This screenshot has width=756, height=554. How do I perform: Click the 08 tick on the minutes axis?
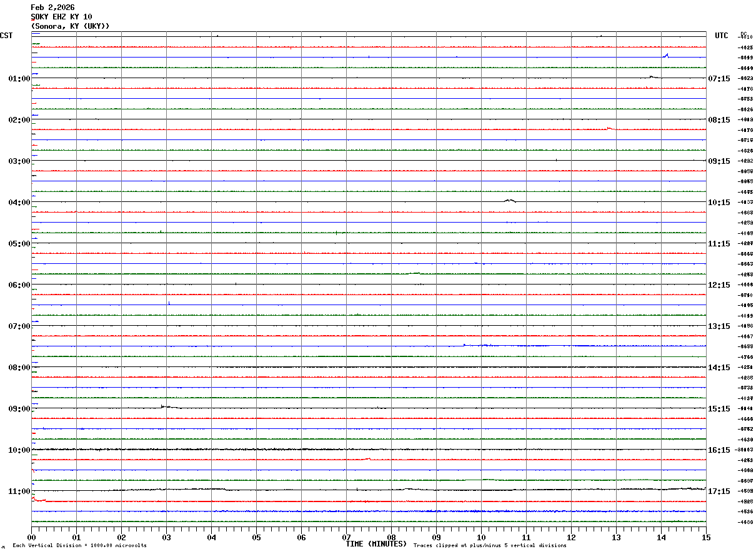coord(391,537)
